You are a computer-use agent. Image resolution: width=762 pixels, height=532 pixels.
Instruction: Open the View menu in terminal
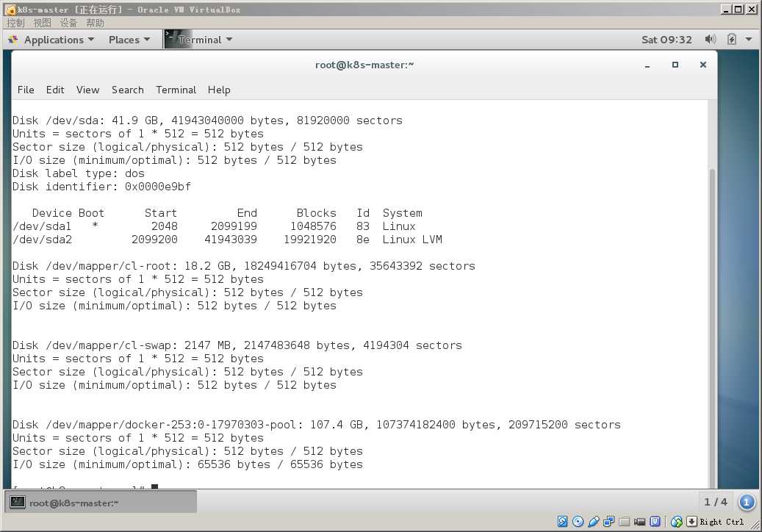pyautogui.click(x=87, y=90)
